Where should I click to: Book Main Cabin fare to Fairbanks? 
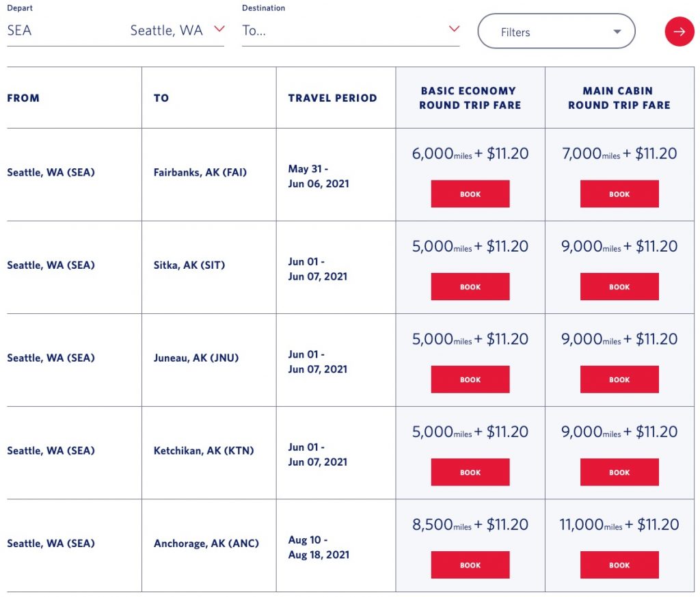[x=619, y=194]
